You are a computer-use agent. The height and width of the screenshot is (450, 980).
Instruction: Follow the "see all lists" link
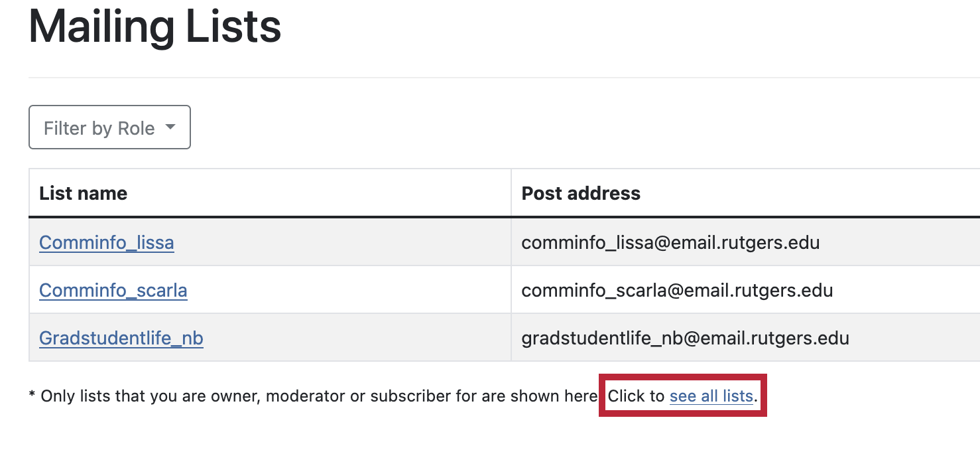(x=711, y=396)
